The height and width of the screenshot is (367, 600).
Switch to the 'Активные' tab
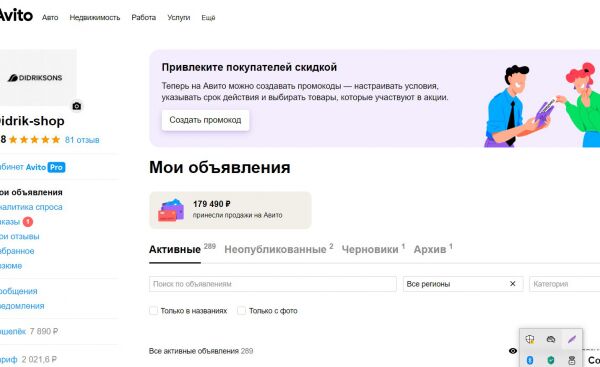tap(175, 250)
